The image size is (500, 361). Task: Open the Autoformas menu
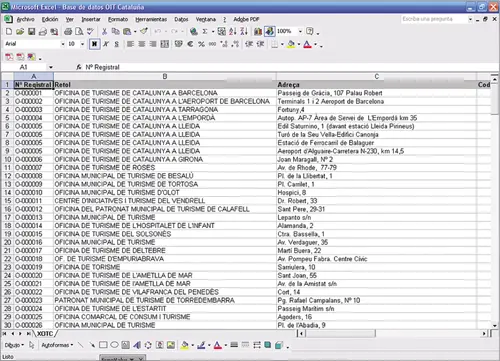[x=57, y=345]
